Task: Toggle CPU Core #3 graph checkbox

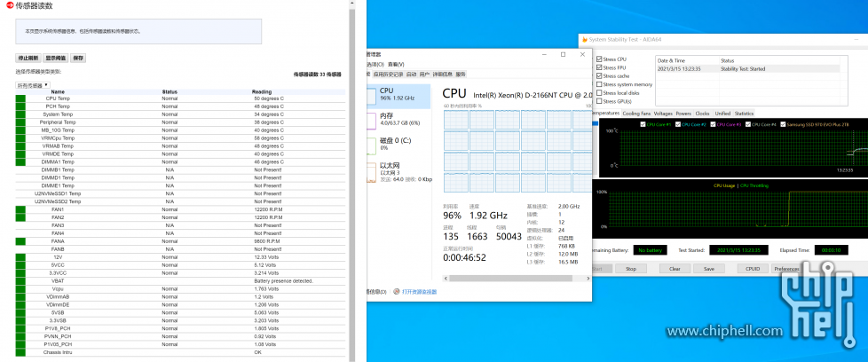Action: (713, 124)
